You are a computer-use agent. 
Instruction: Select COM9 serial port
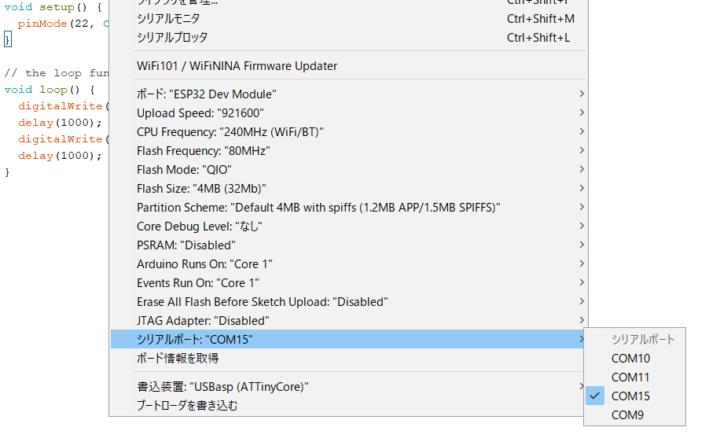click(627, 415)
